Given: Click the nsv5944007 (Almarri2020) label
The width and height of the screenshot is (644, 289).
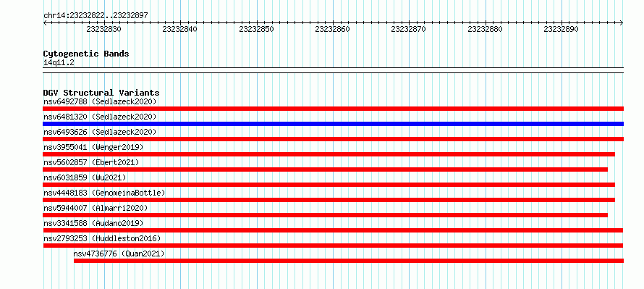Looking at the screenshot, I should [96, 208].
